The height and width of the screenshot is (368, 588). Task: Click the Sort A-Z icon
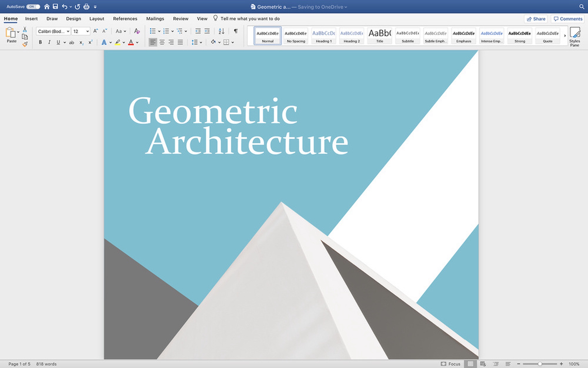(x=221, y=31)
